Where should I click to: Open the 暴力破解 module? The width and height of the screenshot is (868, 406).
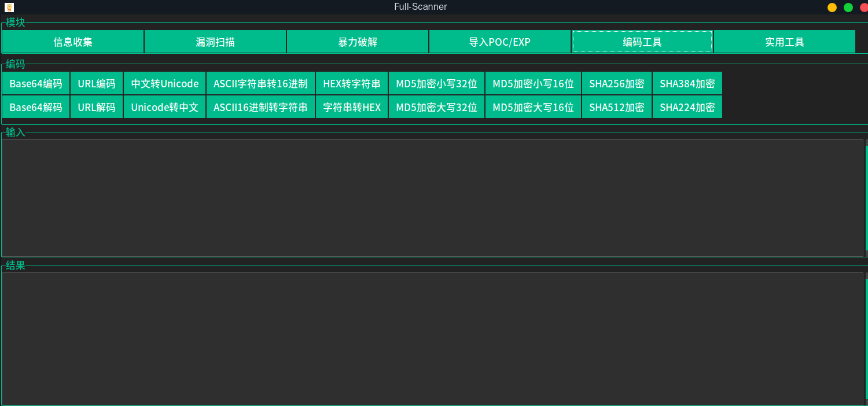pos(358,42)
